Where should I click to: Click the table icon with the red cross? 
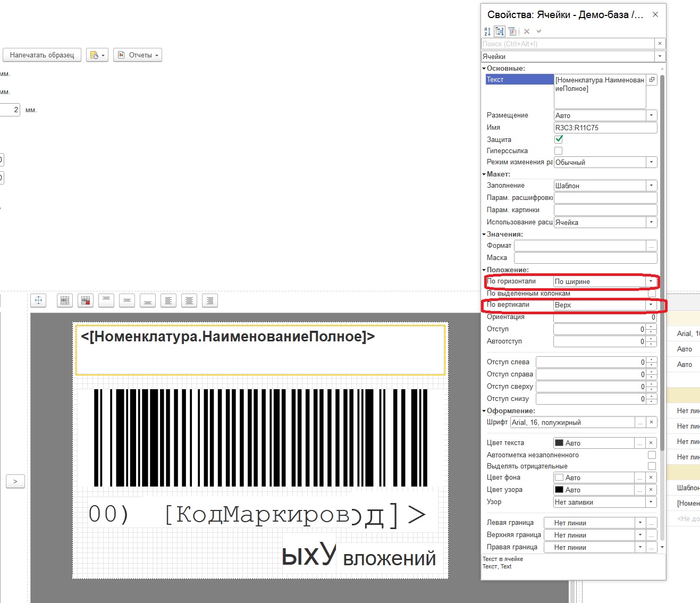85,300
